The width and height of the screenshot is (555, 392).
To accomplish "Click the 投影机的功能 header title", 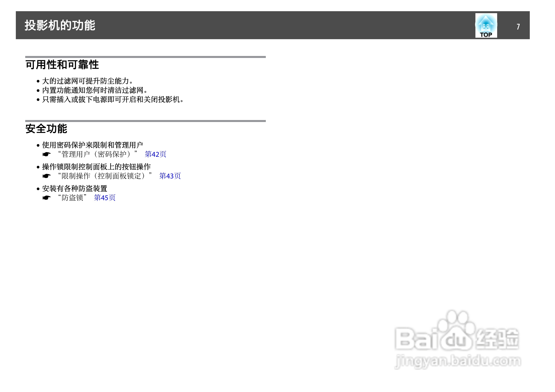I will (x=60, y=25).
